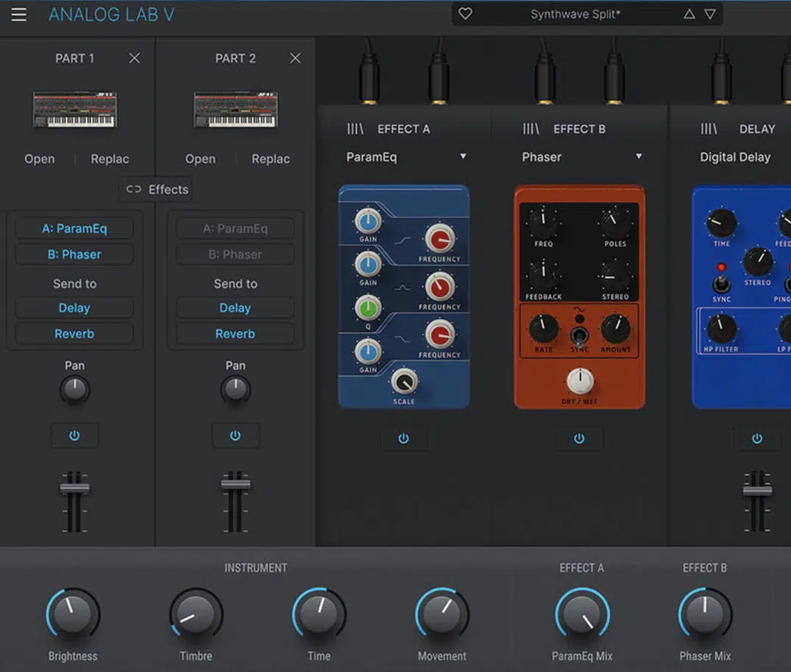Replace the Part 1 instrument

(110, 159)
